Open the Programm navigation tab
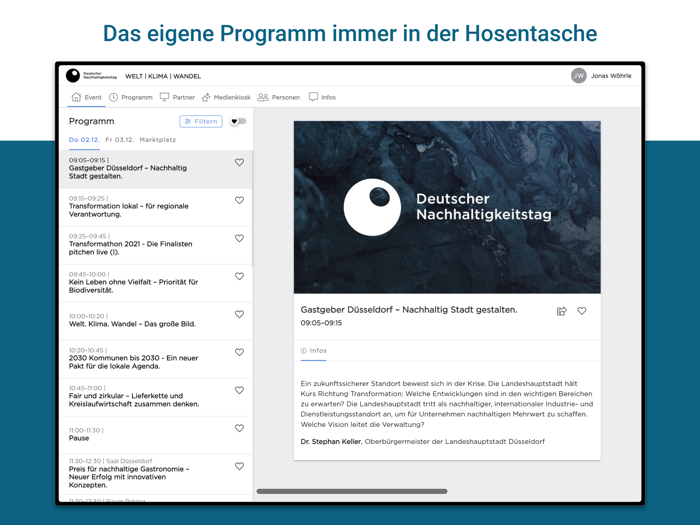 tap(131, 97)
